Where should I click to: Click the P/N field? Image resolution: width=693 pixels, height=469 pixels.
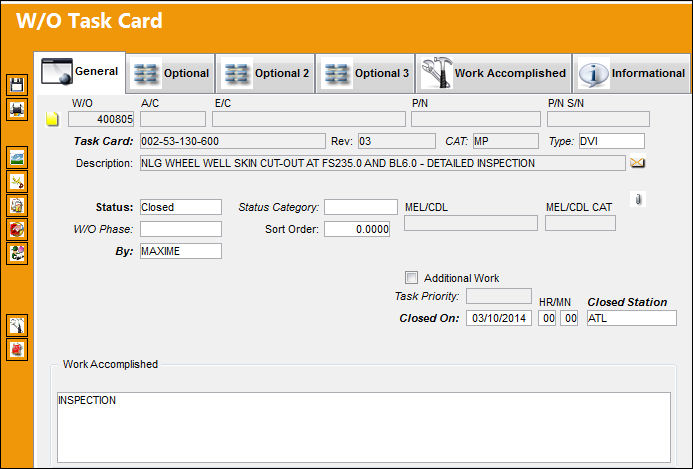point(476,119)
